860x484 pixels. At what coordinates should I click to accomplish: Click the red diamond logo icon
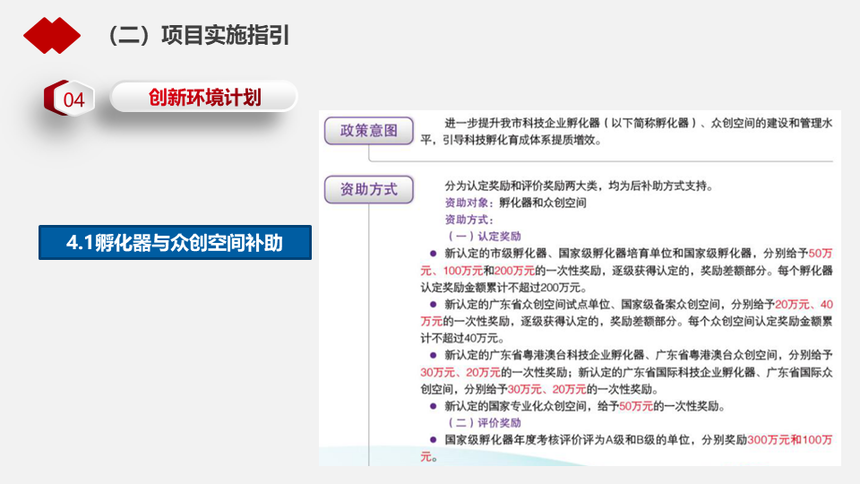tap(52, 36)
